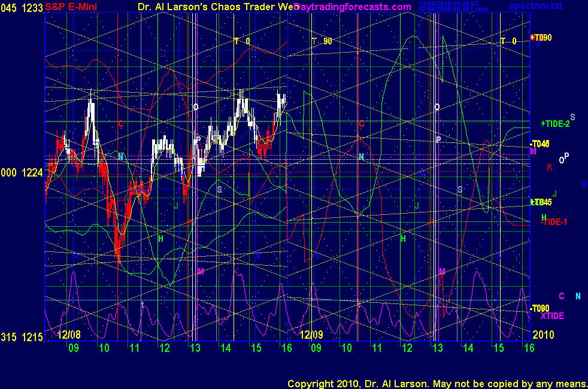Click the -T045 level label
This screenshot has width=588, height=389.
pyautogui.click(x=539, y=144)
